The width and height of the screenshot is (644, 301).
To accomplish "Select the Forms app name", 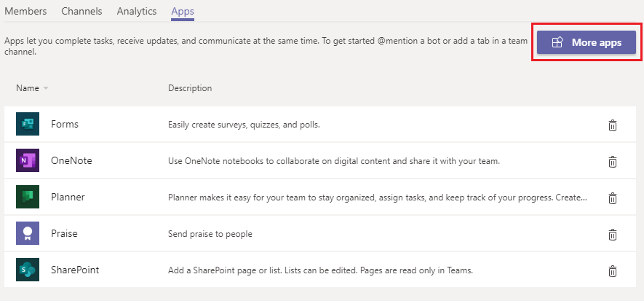I will (65, 125).
